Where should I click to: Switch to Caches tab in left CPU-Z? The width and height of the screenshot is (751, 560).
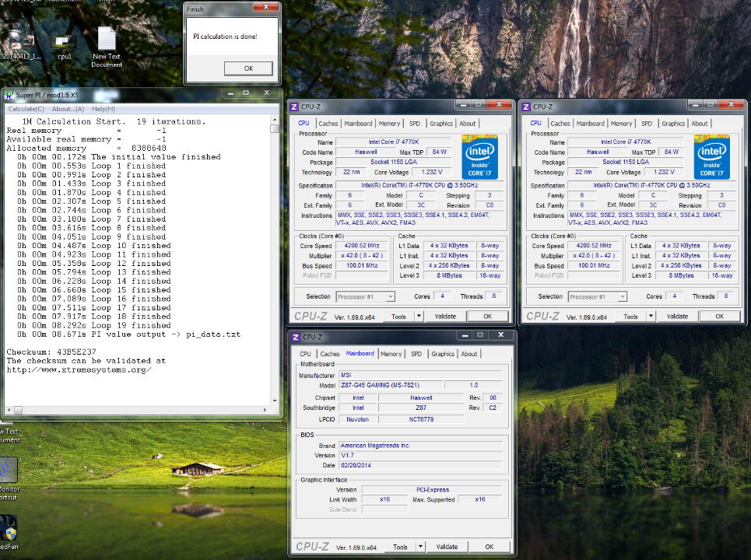coord(328,124)
